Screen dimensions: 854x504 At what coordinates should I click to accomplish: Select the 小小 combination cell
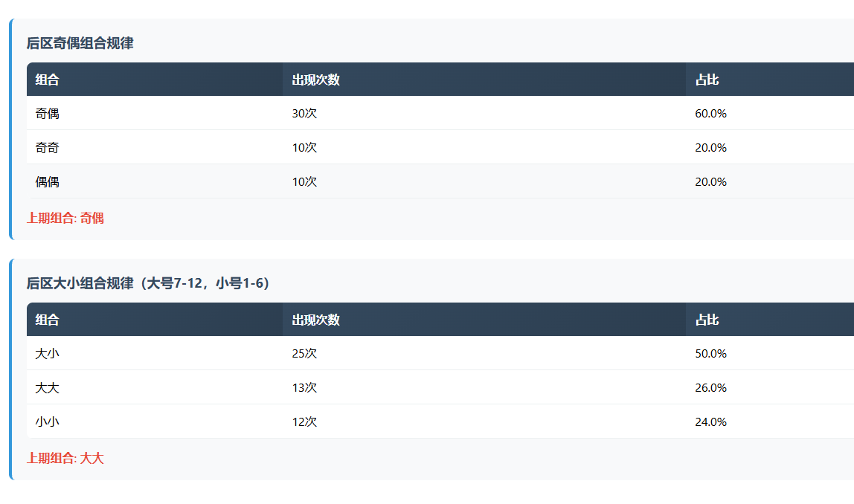(x=48, y=422)
